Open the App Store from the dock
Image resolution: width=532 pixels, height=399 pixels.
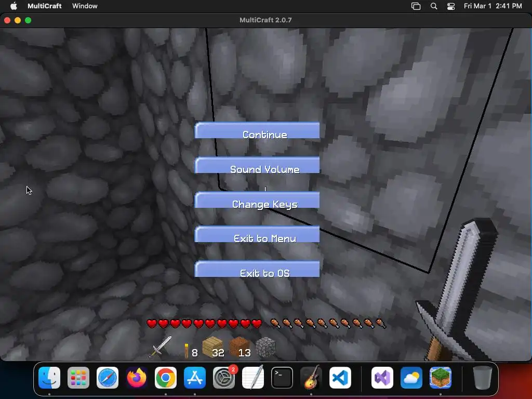(x=195, y=378)
